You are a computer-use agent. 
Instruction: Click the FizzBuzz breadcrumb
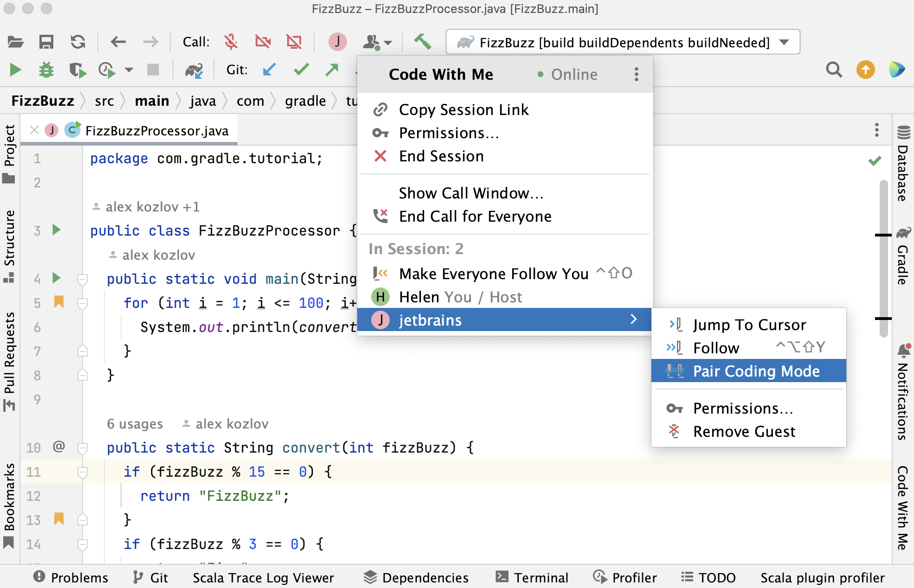coord(43,101)
